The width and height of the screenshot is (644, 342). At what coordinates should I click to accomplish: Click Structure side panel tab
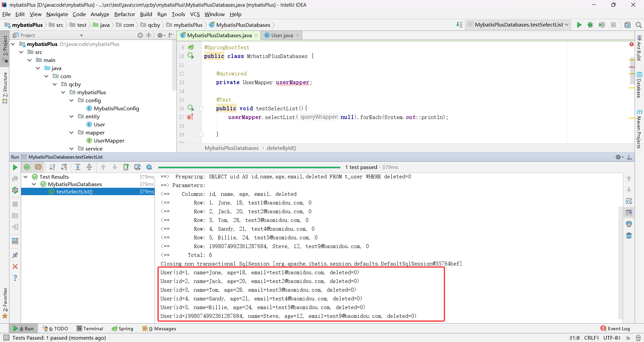coord(5,88)
